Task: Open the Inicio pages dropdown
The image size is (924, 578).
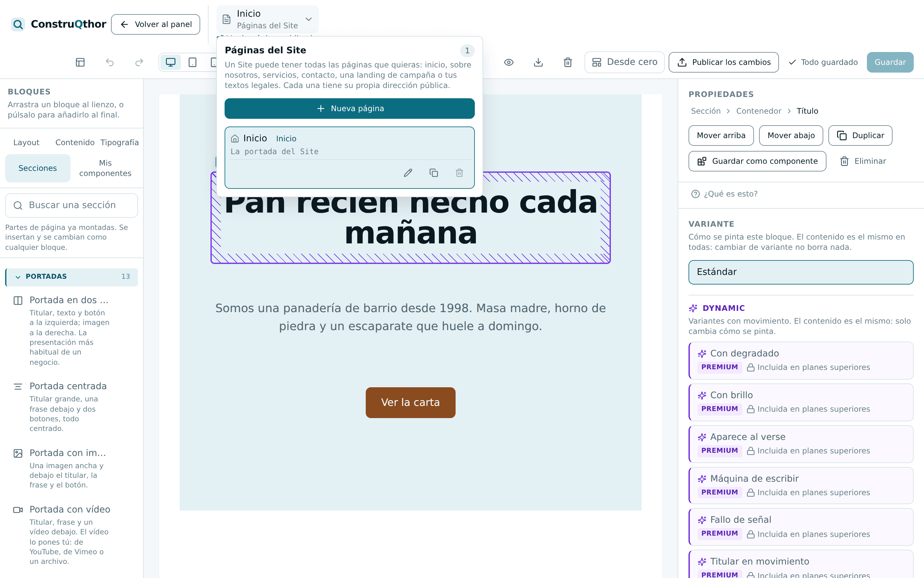Action: click(x=267, y=19)
